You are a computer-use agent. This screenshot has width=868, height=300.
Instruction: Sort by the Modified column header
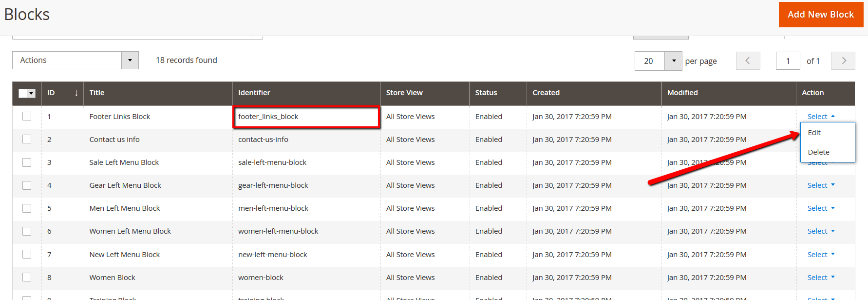729,93
